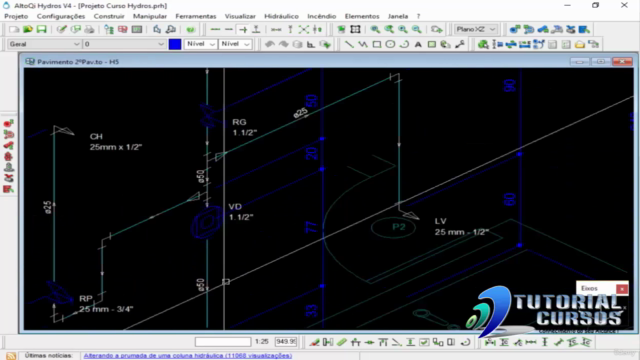Select the Circle draw tool
The width and height of the screenshot is (640, 360).
click(x=390, y=44)
